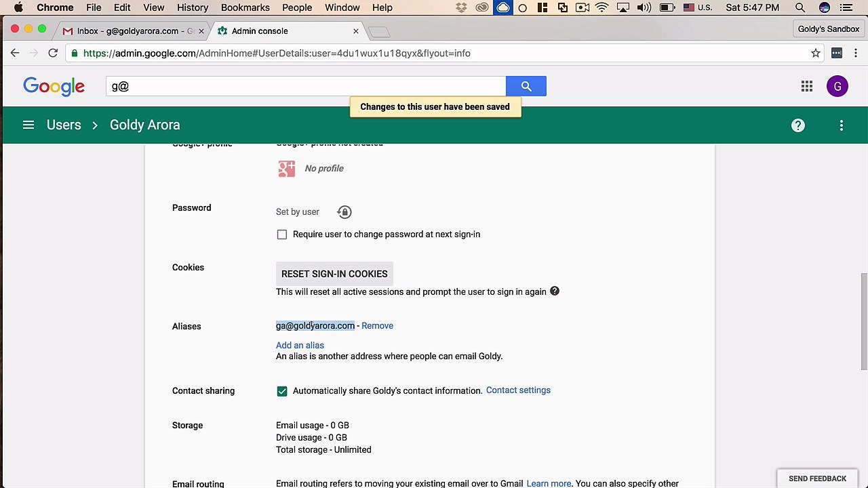This screenshot has height=488, width=868.
Task: Click the SEND FEEDBACK button
Action: [817, 479]
